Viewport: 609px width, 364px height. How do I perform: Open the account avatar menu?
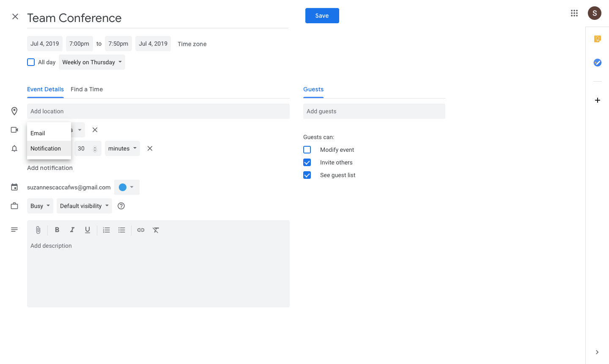595,13
